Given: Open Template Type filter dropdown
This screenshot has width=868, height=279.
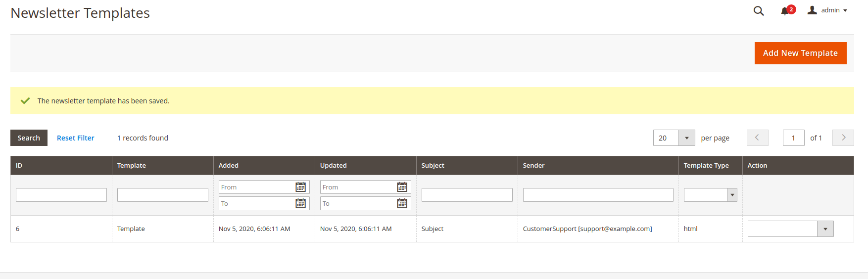Looking at the screenshot, I should (x=710, y=195).
